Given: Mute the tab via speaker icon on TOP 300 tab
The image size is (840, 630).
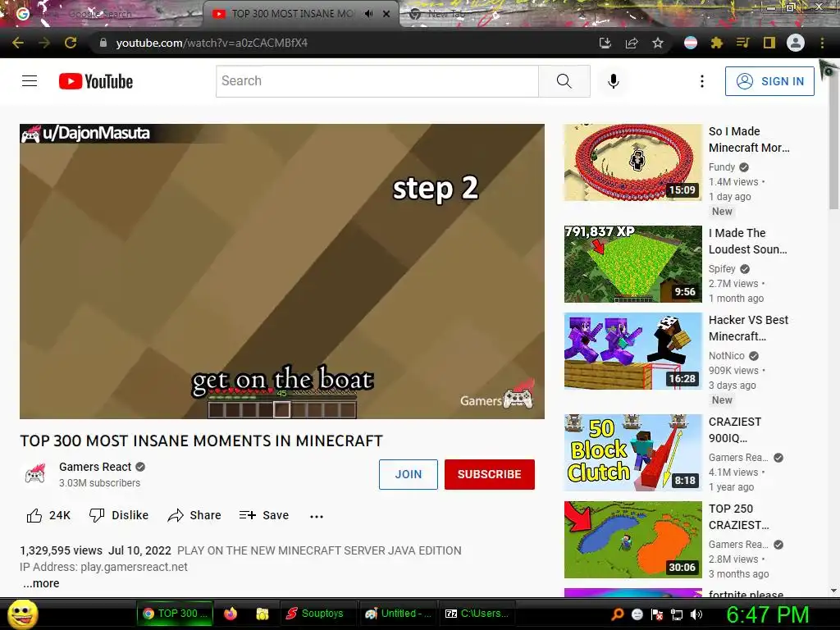Looking at the screenshot, I should [368, 14].
